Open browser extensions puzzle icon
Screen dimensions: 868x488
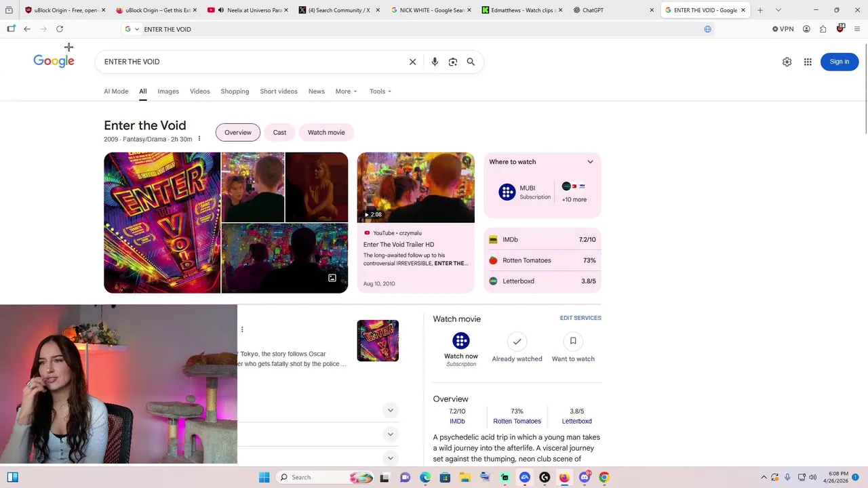(823, 29)
